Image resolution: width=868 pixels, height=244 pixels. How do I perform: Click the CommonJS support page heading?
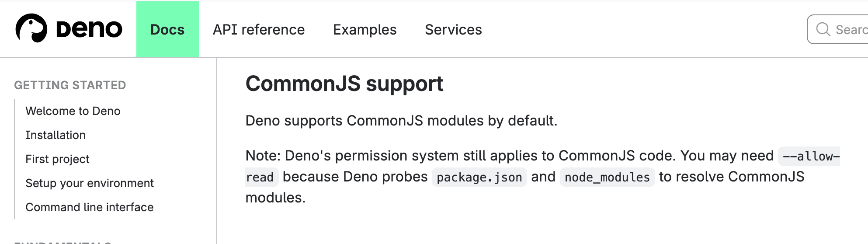pyautogui.click(x=344, y=84)
